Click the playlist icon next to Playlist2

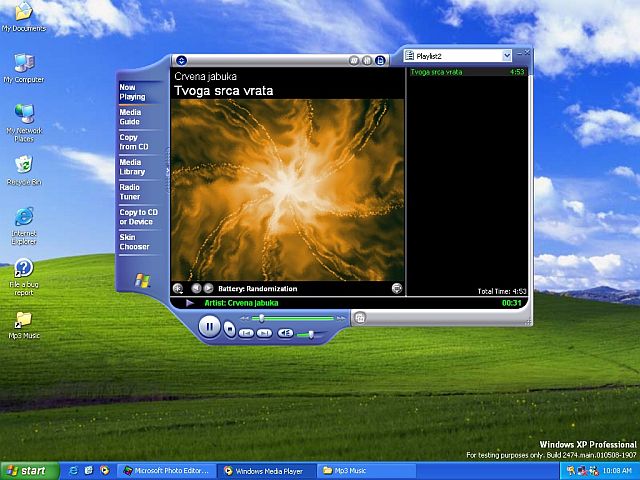(409, 56)
